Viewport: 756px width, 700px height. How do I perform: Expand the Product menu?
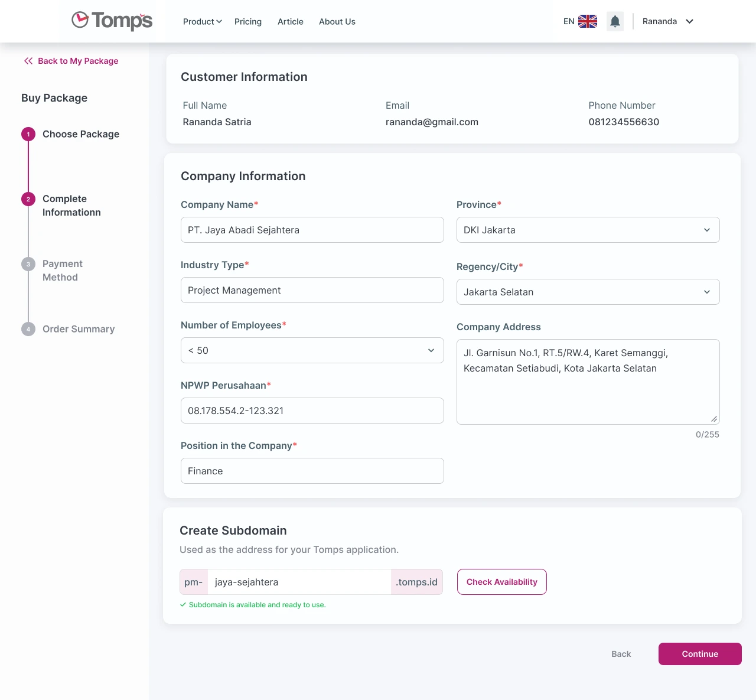coord(202,21)
